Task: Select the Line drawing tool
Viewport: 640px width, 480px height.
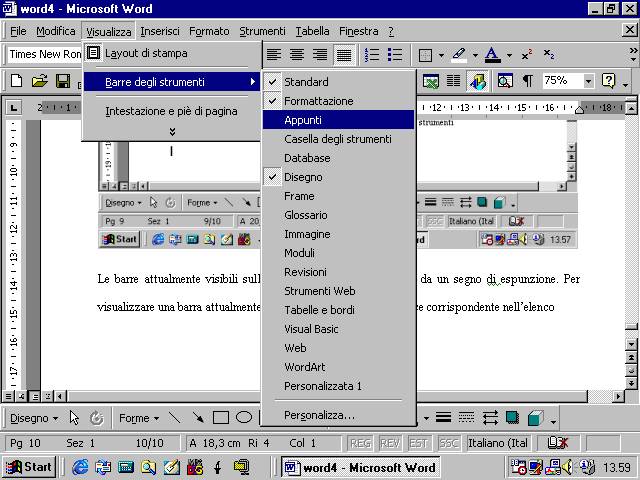Action: pyautogui.click(x=175, y=418)
